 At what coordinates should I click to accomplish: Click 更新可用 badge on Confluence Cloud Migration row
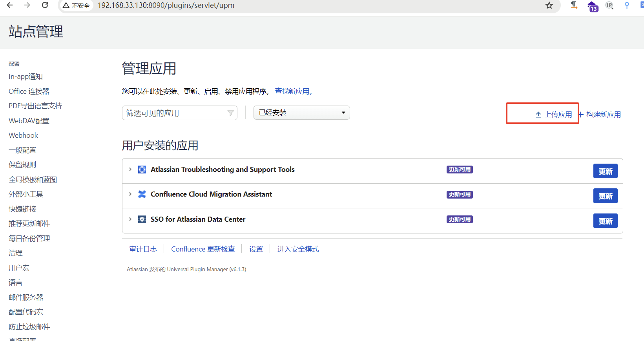(460, 194)
